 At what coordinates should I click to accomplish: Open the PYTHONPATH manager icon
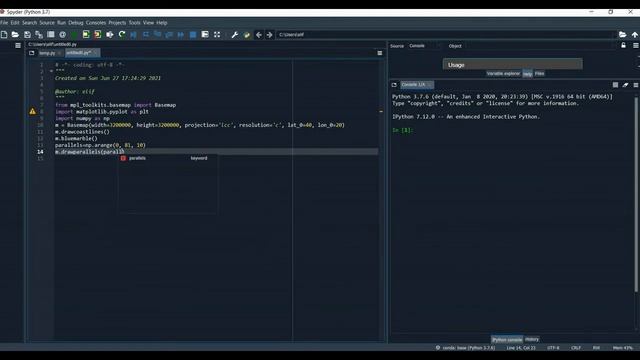point(247,35)
